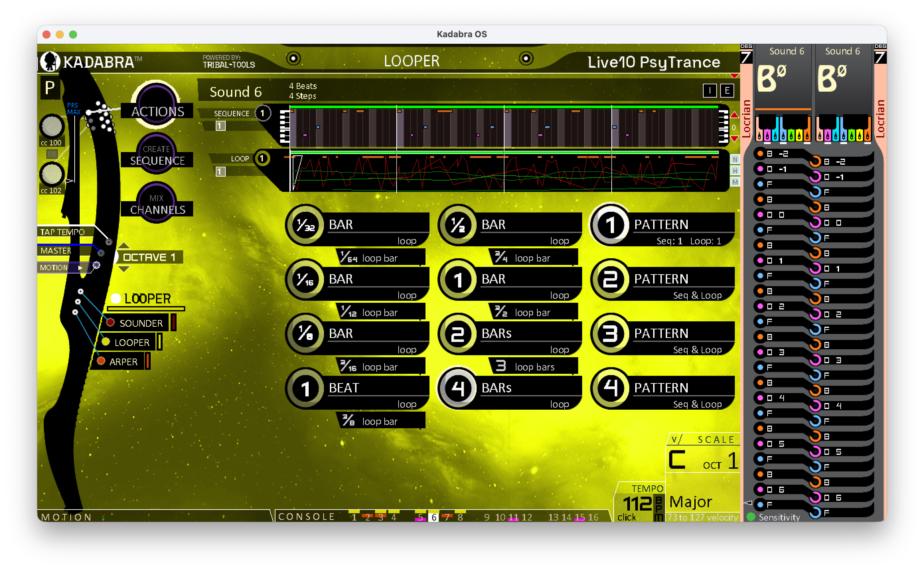Choose the 1/12 loop bar option

[x=381, y=312]
